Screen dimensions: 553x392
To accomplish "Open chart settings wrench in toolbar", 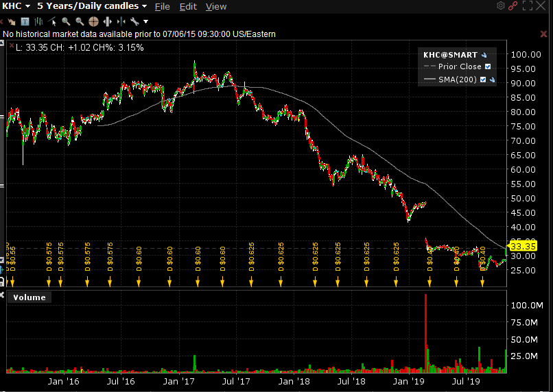I will [x=134, y=21].
